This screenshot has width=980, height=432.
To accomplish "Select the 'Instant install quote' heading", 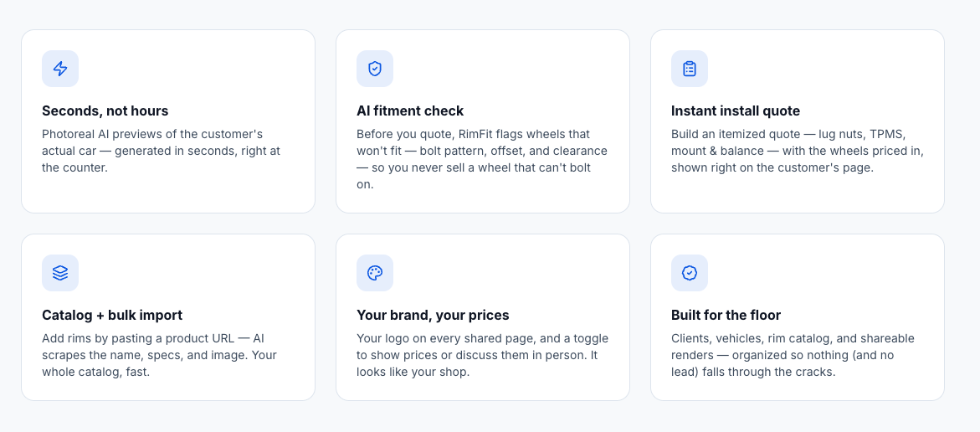I will (x=736, y=111).
